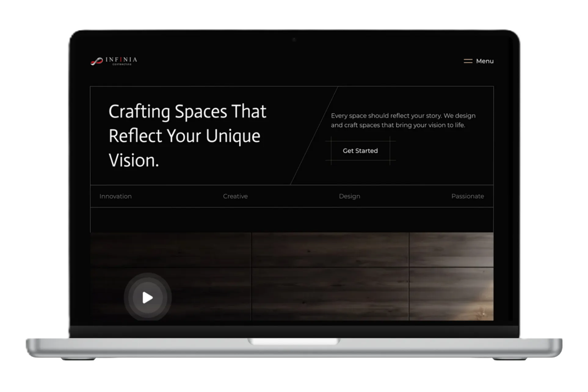The width and height of the screenshot is (588, 392).
Task: Select the Passionate keyword
Action: [x=467, y=196]
